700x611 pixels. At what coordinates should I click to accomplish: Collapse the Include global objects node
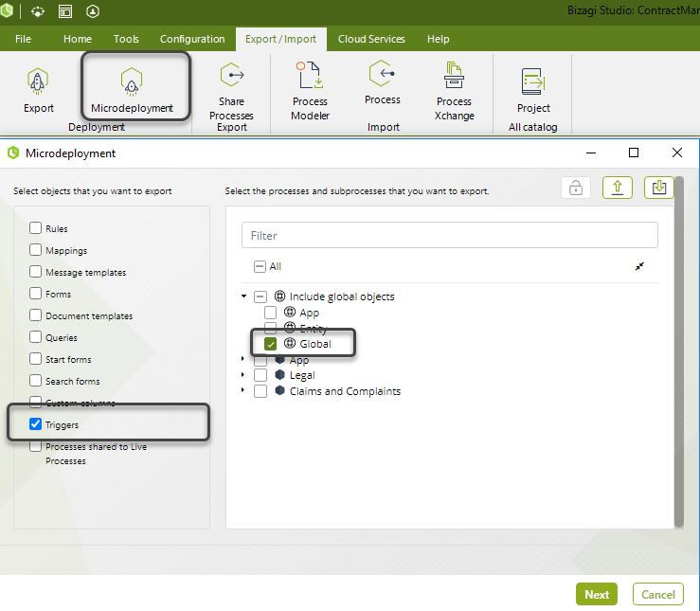[243, 296]
